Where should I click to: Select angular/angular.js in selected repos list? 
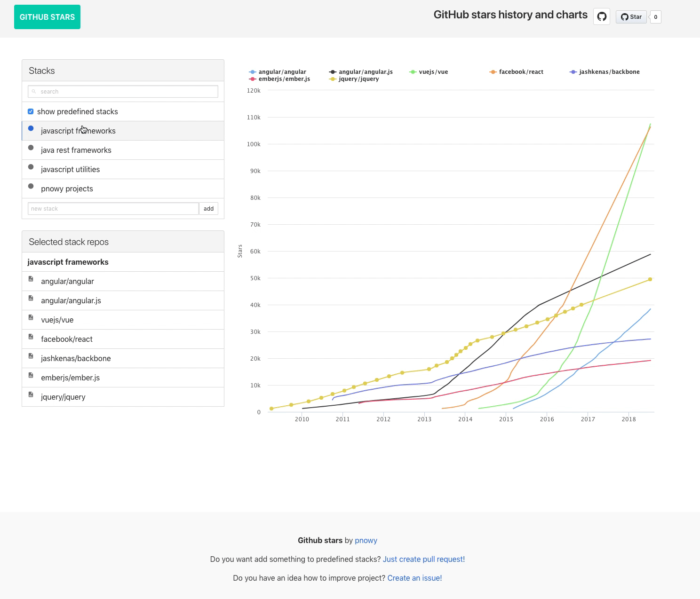coord(123,300)
